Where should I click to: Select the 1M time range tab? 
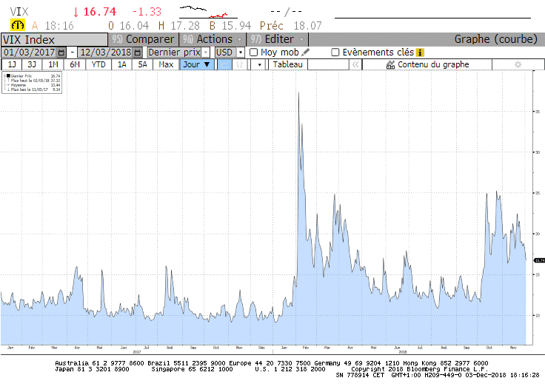coord(53,64)
